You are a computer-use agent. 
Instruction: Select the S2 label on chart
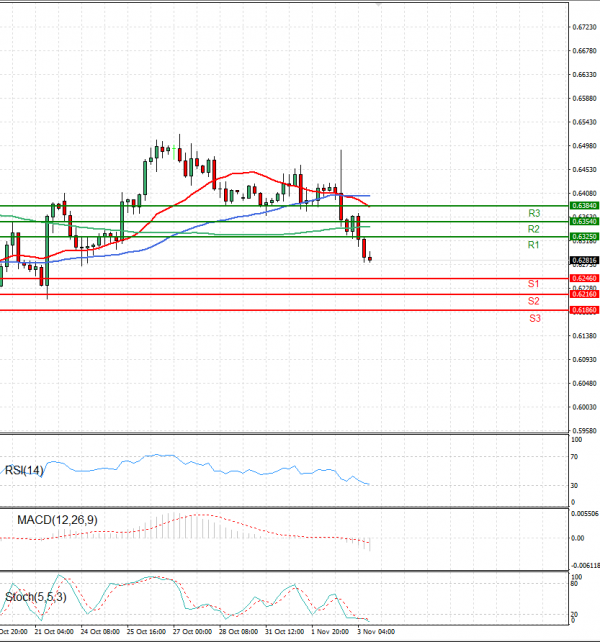pyautogui.click(x=534, y=301)
